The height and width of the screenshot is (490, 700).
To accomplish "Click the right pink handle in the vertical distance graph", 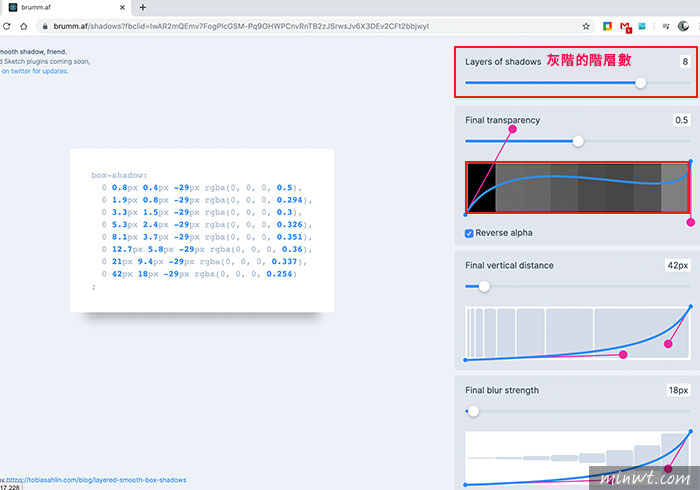I will [x=668, y=344].
